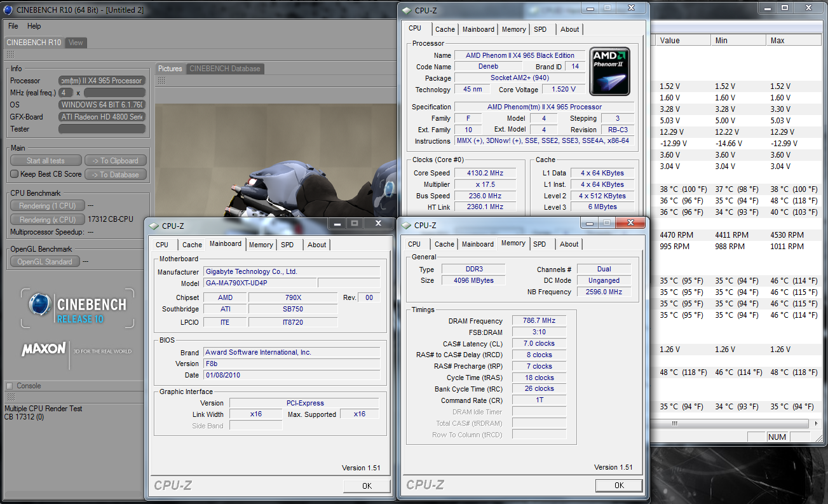Click the Cinebench title bar globe icon
The width and height of the screenshot is (828, 504).
(8, 10)
